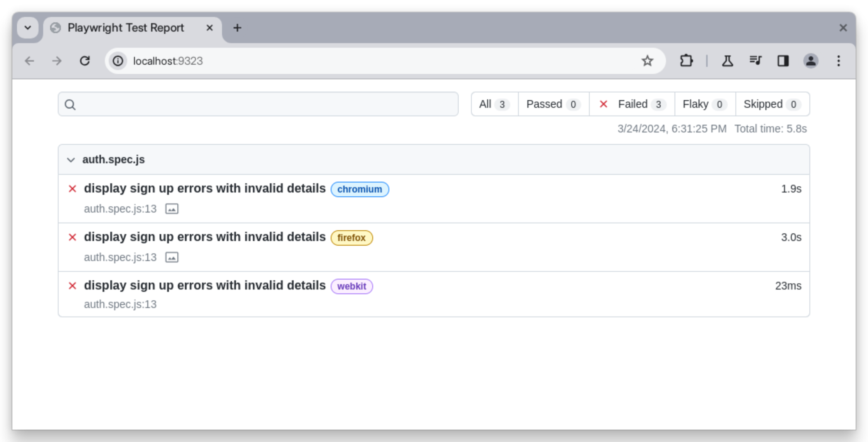Reload the Playwright report page
This screenshot has width=868, height=442.
(85, 61)
